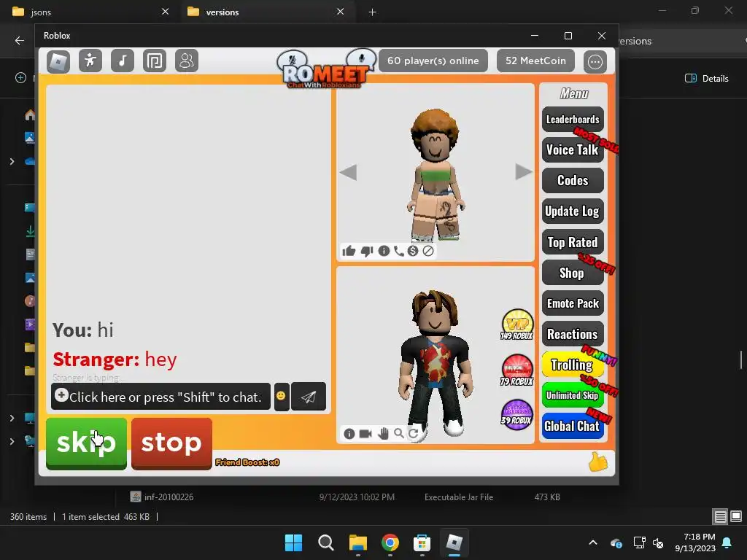
Task: Click the magnifier zoom icon under your avatar
Action: point(399,433)
